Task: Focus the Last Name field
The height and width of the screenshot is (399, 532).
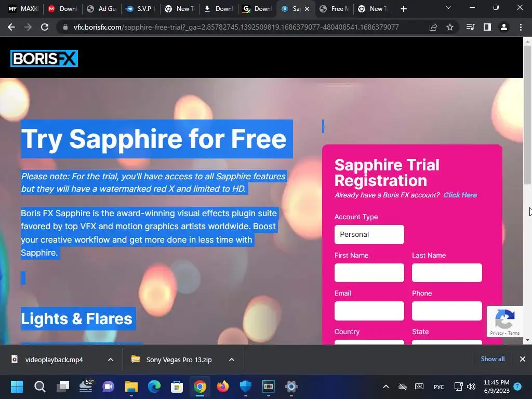Action: (447, 272)
